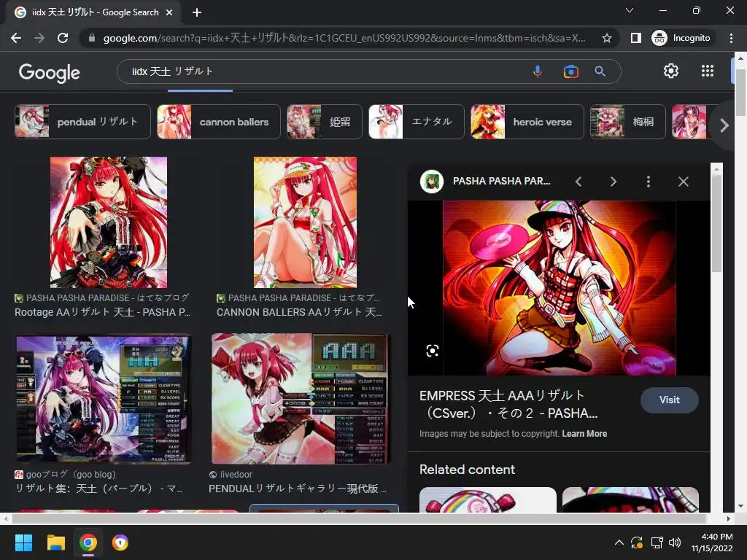747x560 pixels.
Task: Open the clock and date 4:40 PM
Action: (x=713, y=542)
